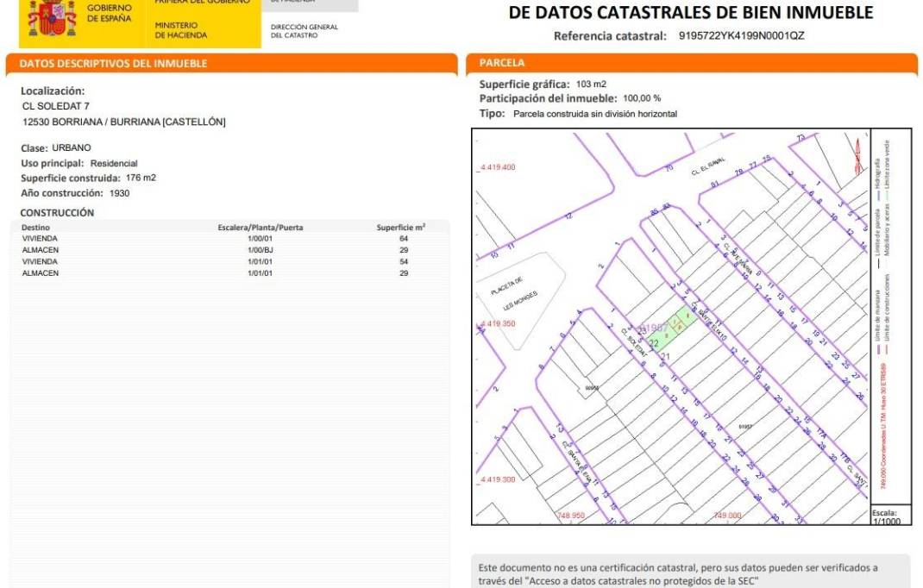Select the class value 'URBANO'
This screenshot has height=588, width=923.
click(72, 147)
